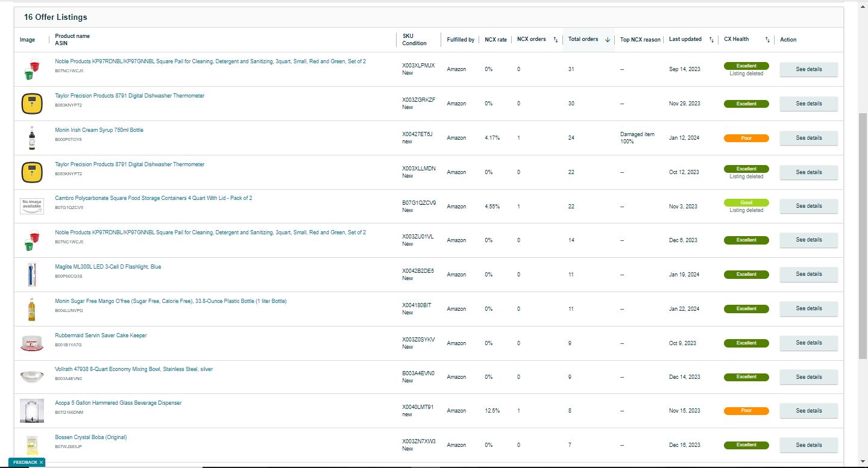Open the Taylor Dishwasher Thermometer link with 30 orders
The image size is (868, 468).
(130, 96)
